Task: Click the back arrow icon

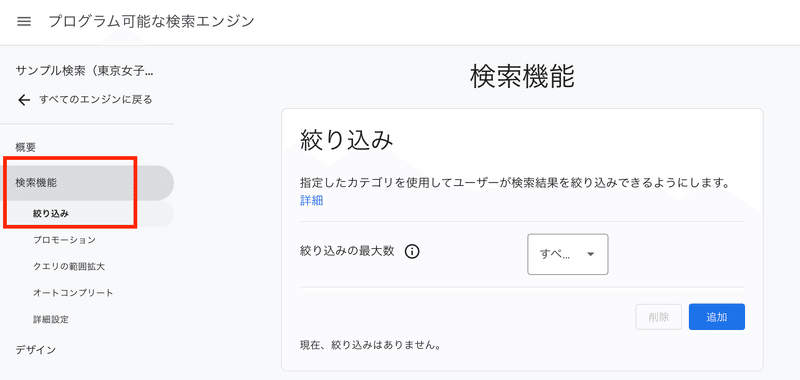Action: (24, 99)
